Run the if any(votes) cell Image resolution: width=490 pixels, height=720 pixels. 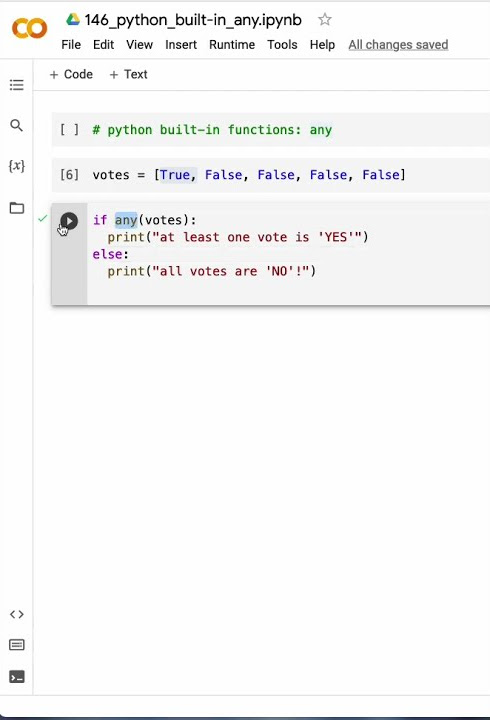tap(69, 221)
